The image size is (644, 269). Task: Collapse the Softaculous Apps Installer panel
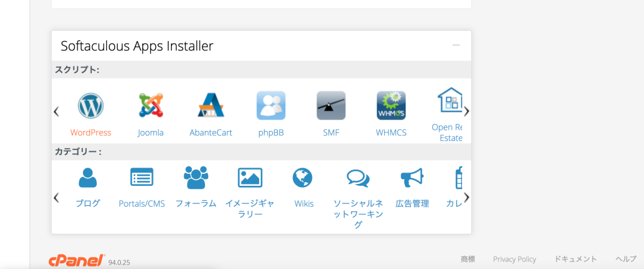[456, 45]
